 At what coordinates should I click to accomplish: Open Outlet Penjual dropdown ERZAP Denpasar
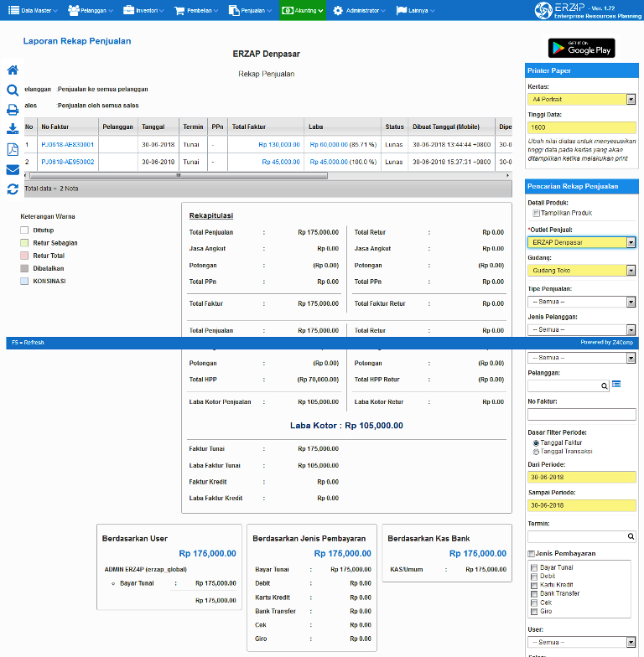582,242
